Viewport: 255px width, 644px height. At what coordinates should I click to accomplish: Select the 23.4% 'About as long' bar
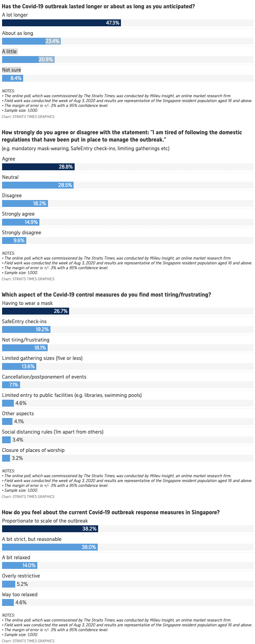pyautogui.click(x=31, y=41)
